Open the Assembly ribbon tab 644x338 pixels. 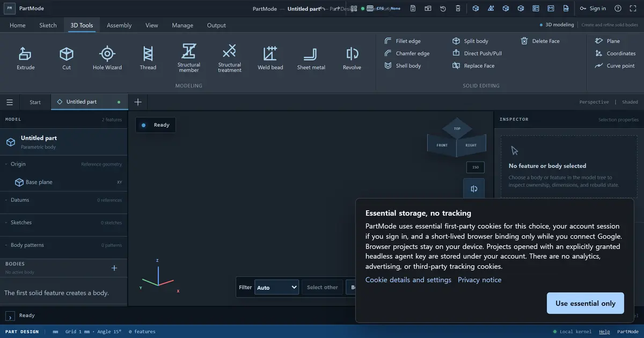119,25
